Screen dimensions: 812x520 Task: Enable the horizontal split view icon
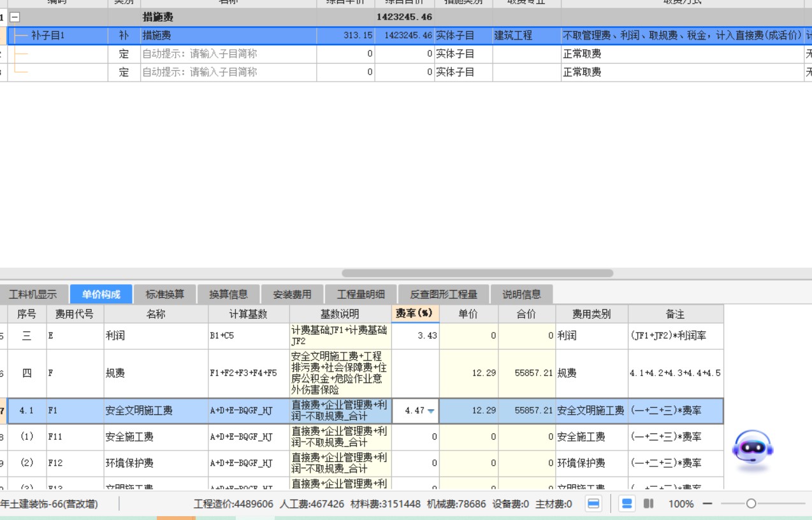(626, 503)
